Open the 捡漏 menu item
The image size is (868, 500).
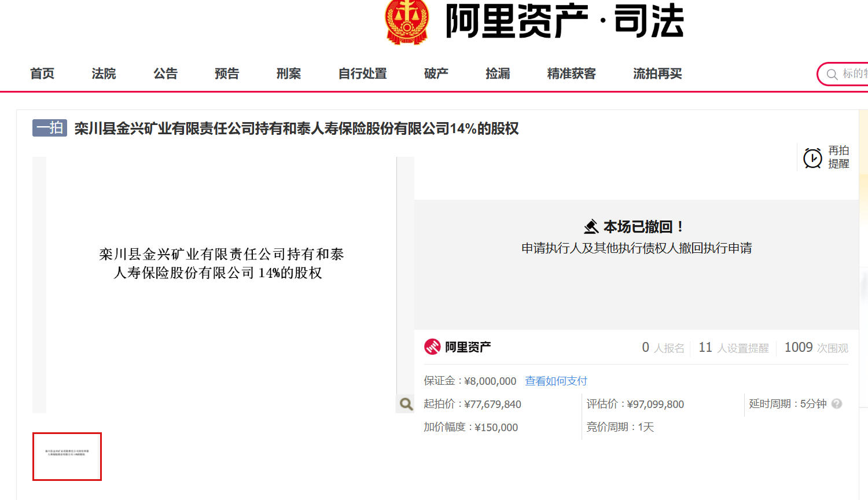click(498, 73)
